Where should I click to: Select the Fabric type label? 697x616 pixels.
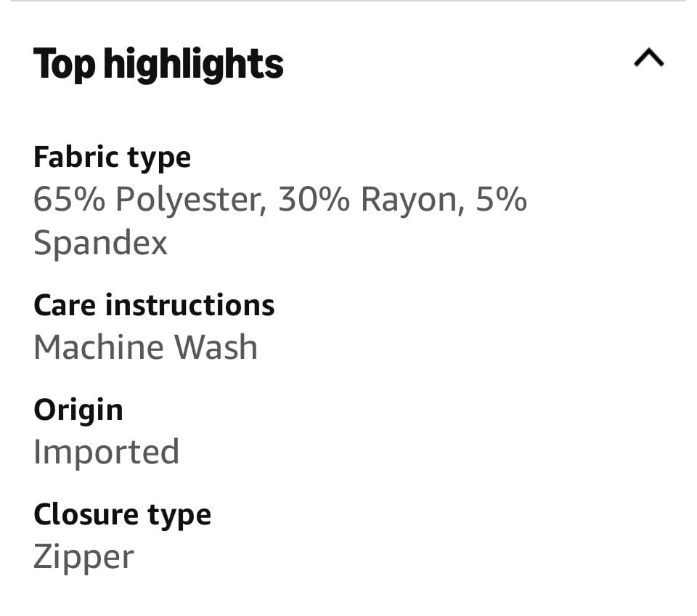tap(112, 158)
